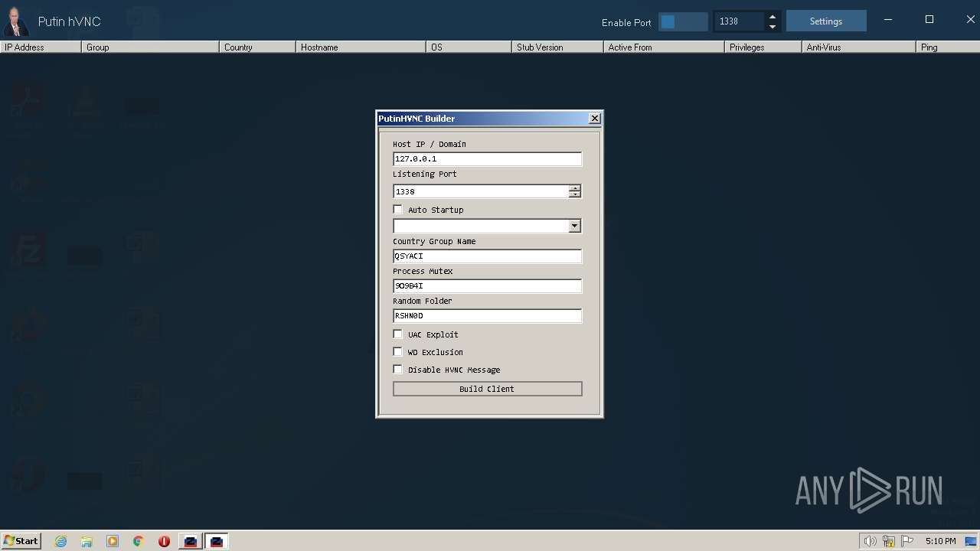Check Disable HVNC Message option
980x551 pixels.
(397, 370)
